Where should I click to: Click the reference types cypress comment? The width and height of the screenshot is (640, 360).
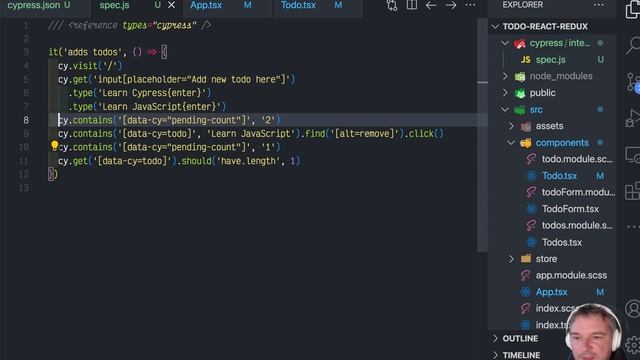[x=130, y=25]
